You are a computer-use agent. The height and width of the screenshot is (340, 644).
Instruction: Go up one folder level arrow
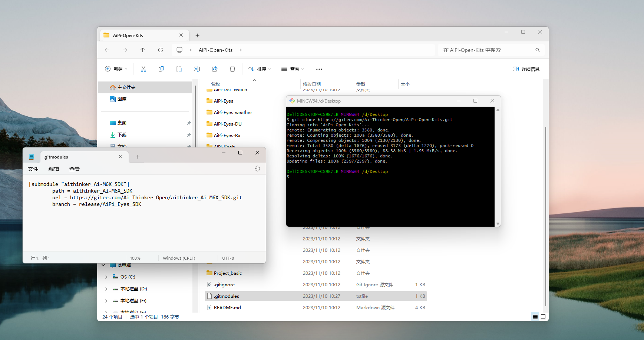click(143, 50)
